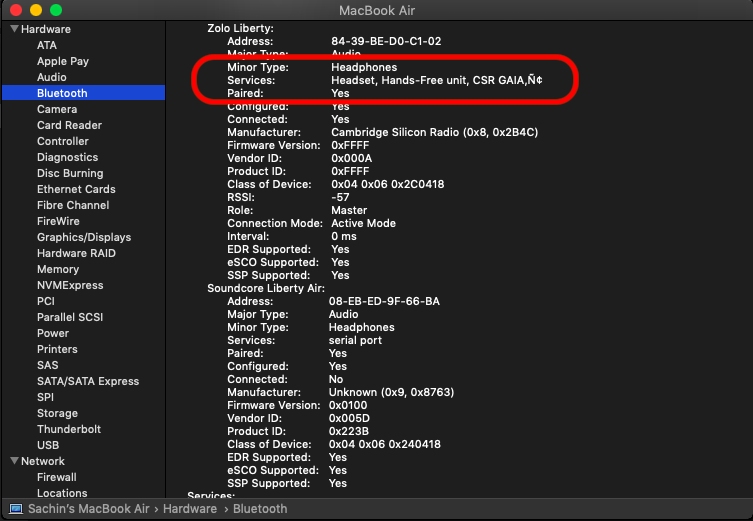The width and height of the screenshot is (753, 521).
Task: Open the SAS entry
Action: (x=48, y=365)
